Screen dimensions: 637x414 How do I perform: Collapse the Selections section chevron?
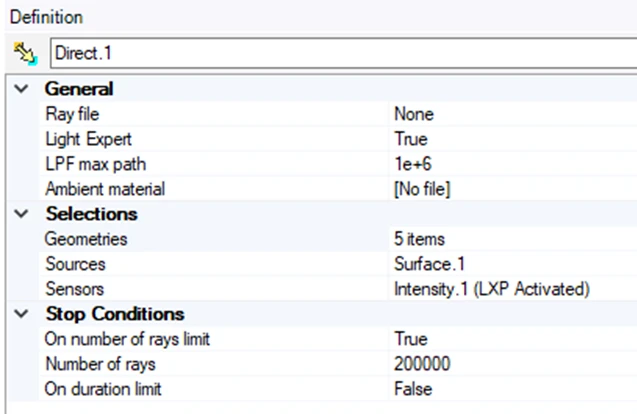pos(21,214)
